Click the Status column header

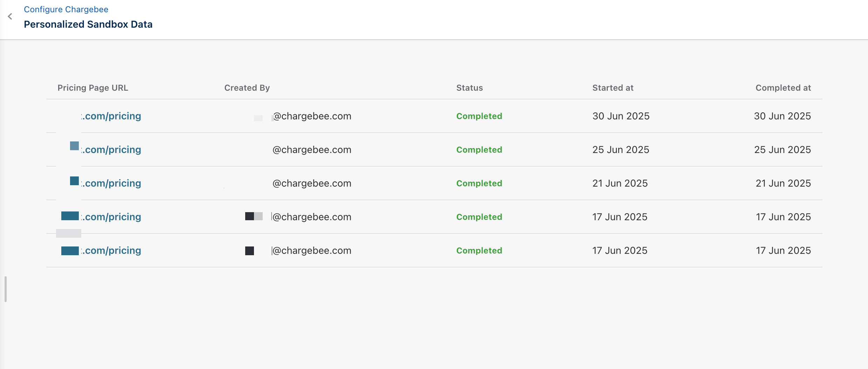pos(469,88)
